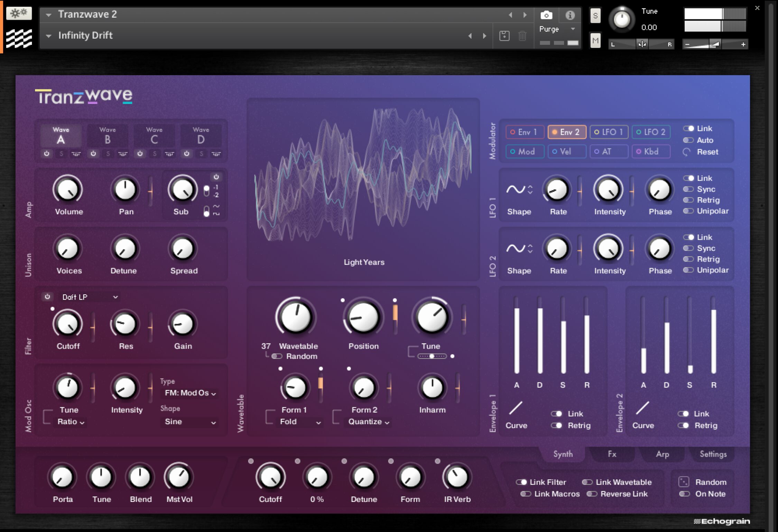
Task: Solo the instrument with S button
Action: pyautogui.click(x=595, y=16)
